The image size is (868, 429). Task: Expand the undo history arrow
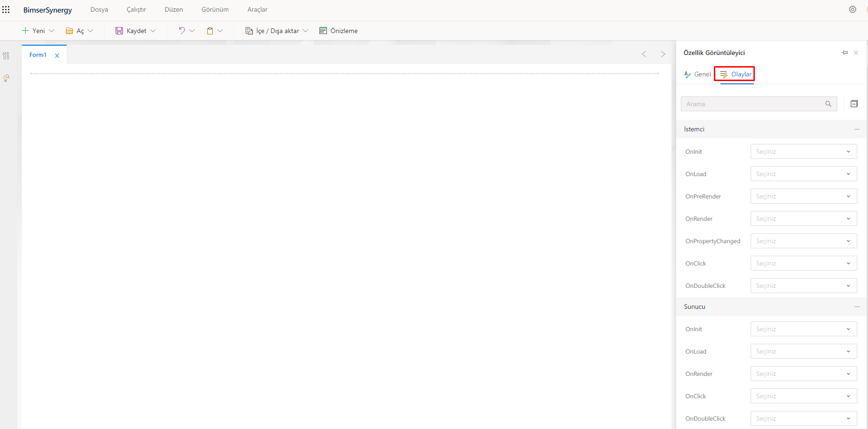click(192, 31)
